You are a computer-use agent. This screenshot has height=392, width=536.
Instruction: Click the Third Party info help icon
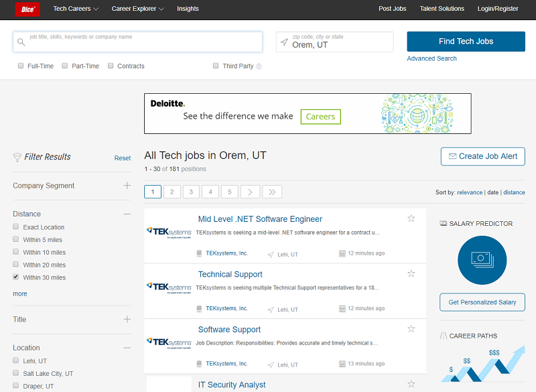259,66
